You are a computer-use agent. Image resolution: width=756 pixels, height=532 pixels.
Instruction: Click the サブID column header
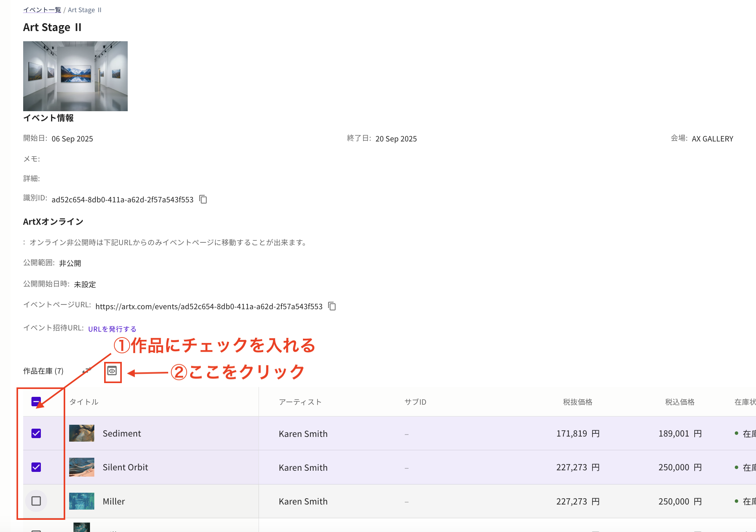(x=415, y=402)
